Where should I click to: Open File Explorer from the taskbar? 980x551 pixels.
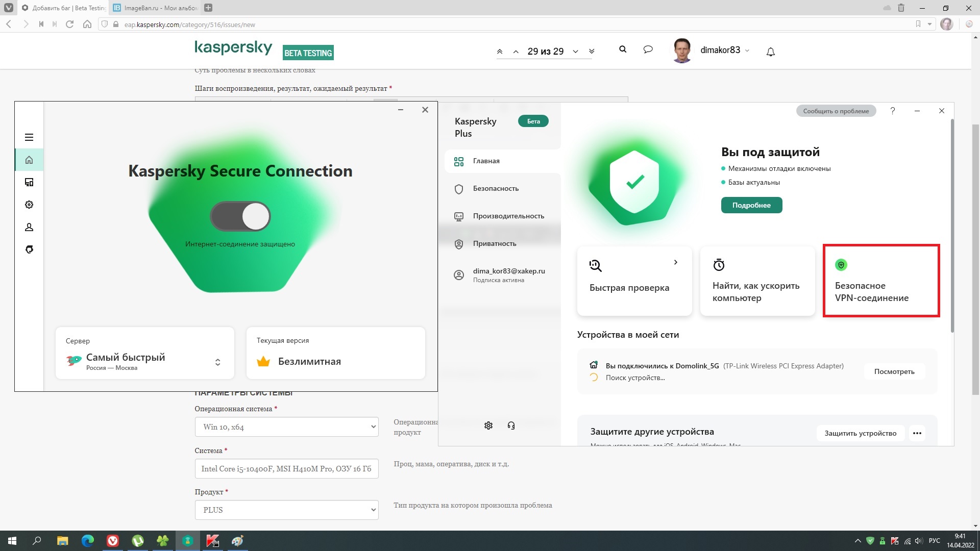pos(62,541)
